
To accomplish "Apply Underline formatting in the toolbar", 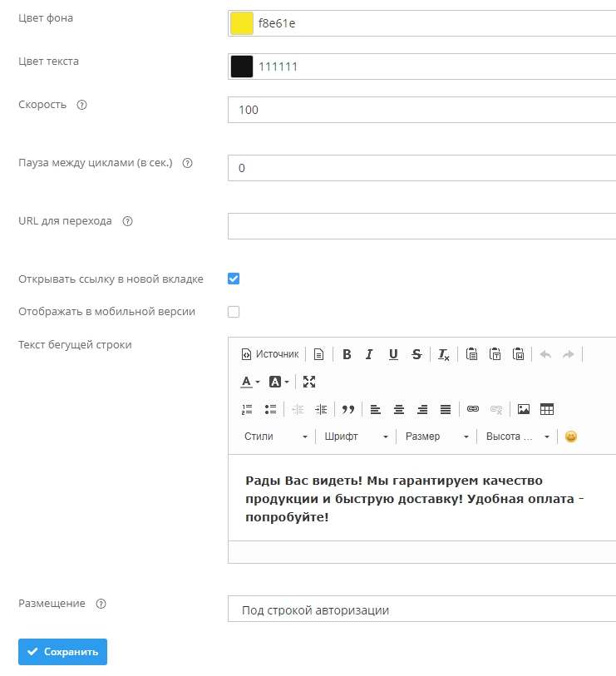I will [x=393, y=354].
